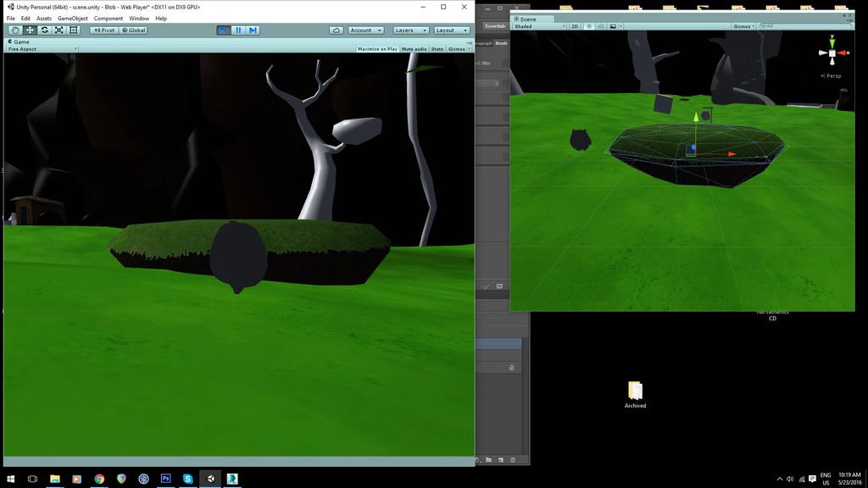868x488 pixels.
Task: Stop play mode with the Play button
Action: point(224,30)
